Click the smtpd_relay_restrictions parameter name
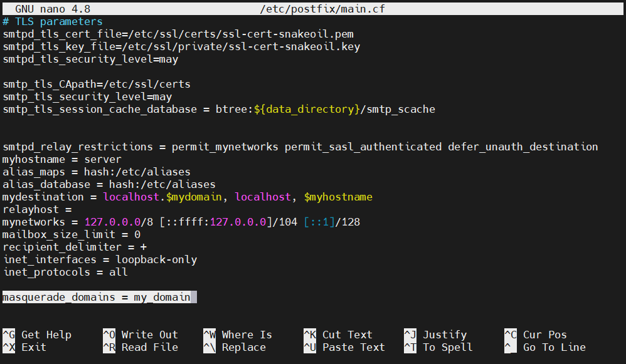The height and width of the screenshot is (364, 626). click(x=78, y=147)
